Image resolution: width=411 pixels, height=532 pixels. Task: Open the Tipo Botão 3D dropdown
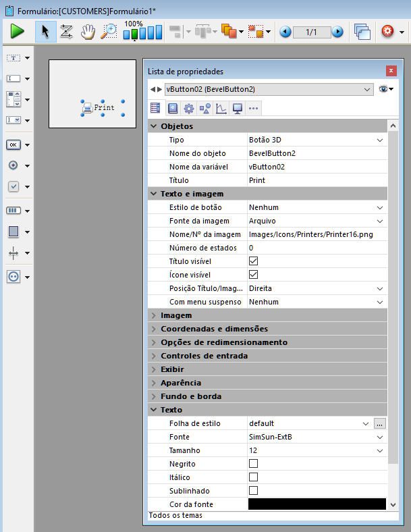click(380, 140)
